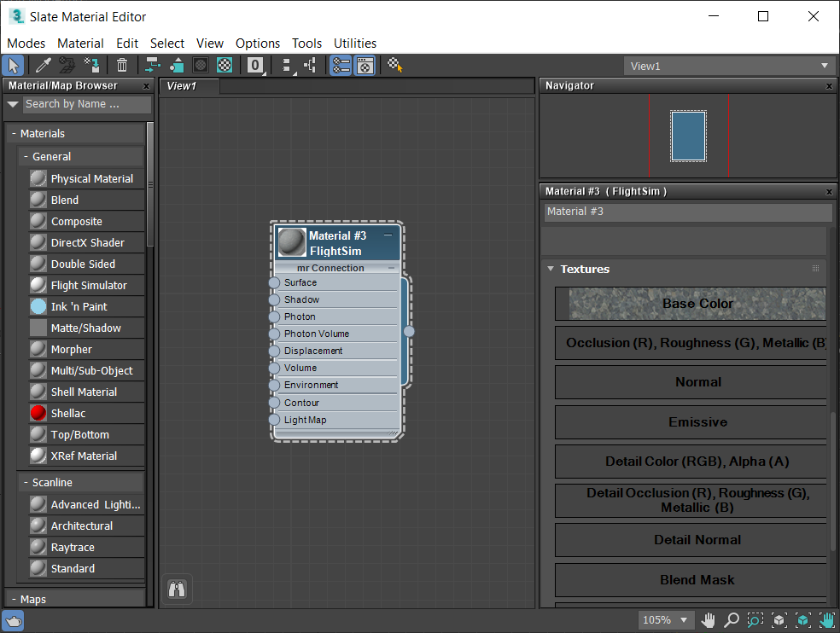Open the Select menu
This screenshot has width=840, height=633.
point(167,44)
